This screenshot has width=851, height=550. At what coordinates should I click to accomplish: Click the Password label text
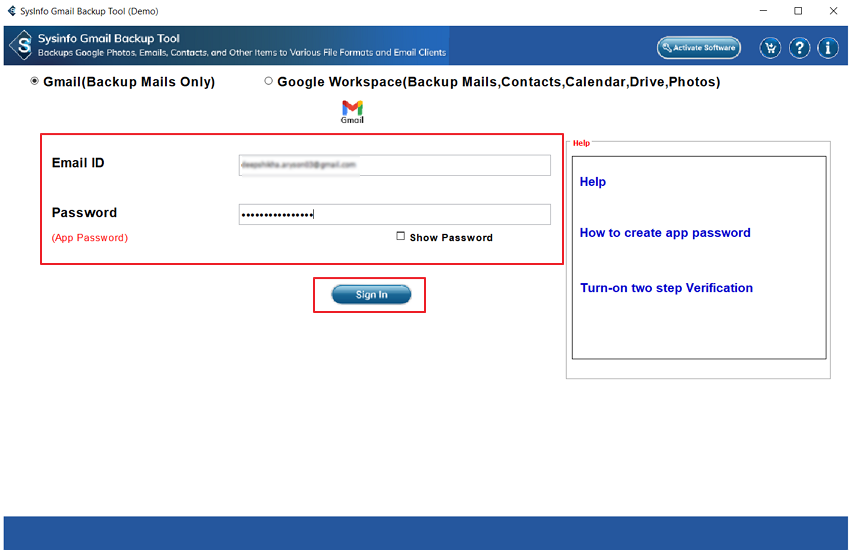(x=84, y=212)
